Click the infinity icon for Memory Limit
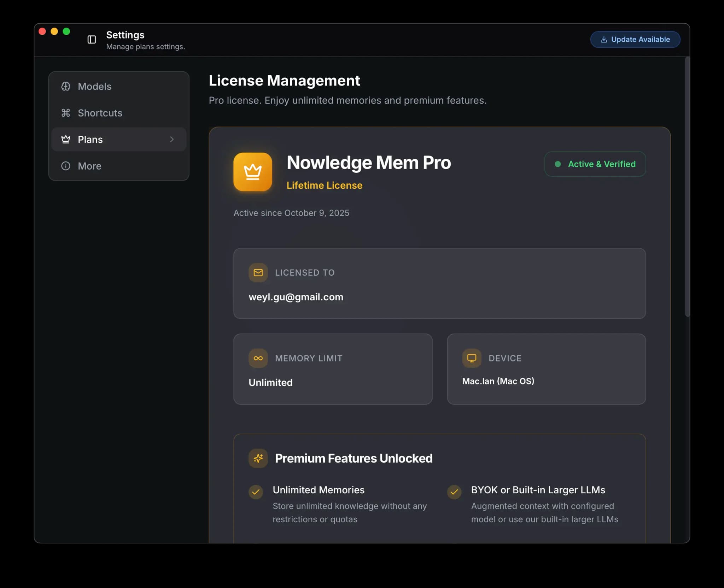This screenshot has width=724, height=588. [x=258, y=358]
